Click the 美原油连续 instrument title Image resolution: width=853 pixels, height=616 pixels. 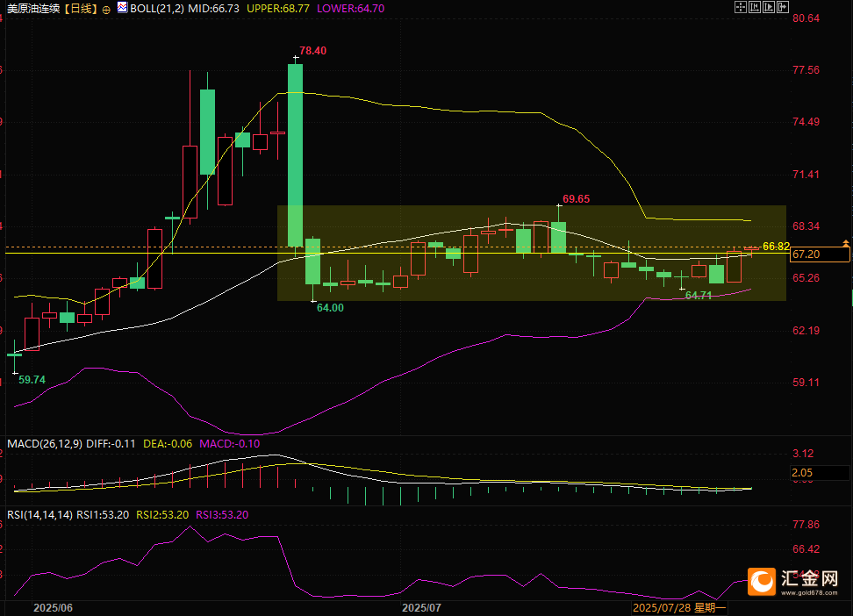pyautogui.click(x=33, y=9)
